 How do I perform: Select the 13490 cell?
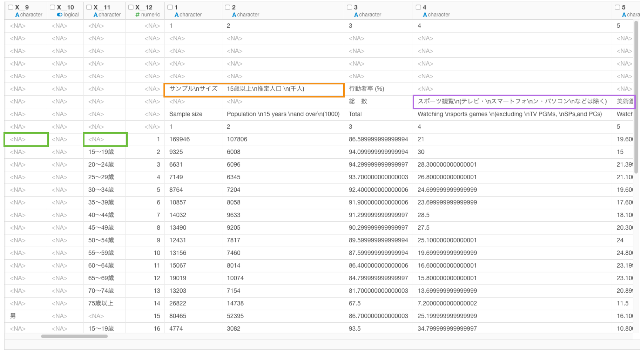tap(193, 227)
